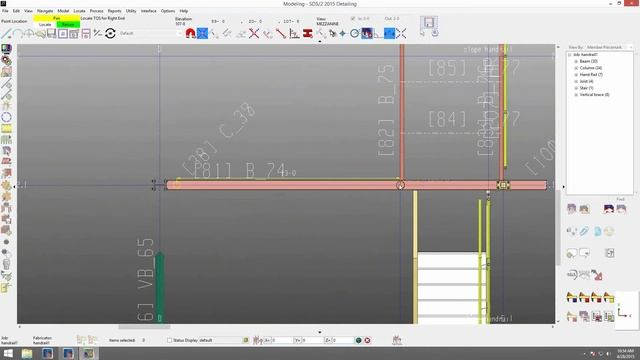Viewport: 640px width, 360px height.
Task: Collapse the Job root tree node
Action: point(570,55)
